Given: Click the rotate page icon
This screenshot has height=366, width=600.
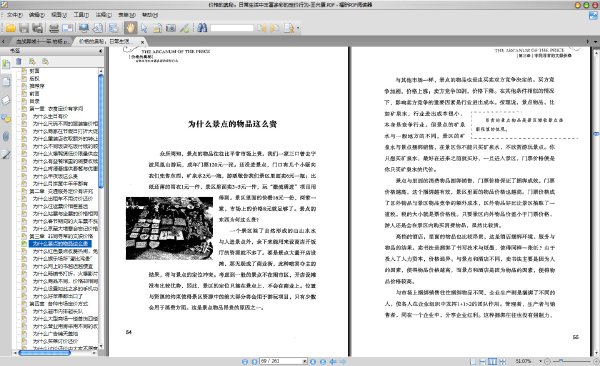Looking at the screenshot, I should tap(98, 28).
